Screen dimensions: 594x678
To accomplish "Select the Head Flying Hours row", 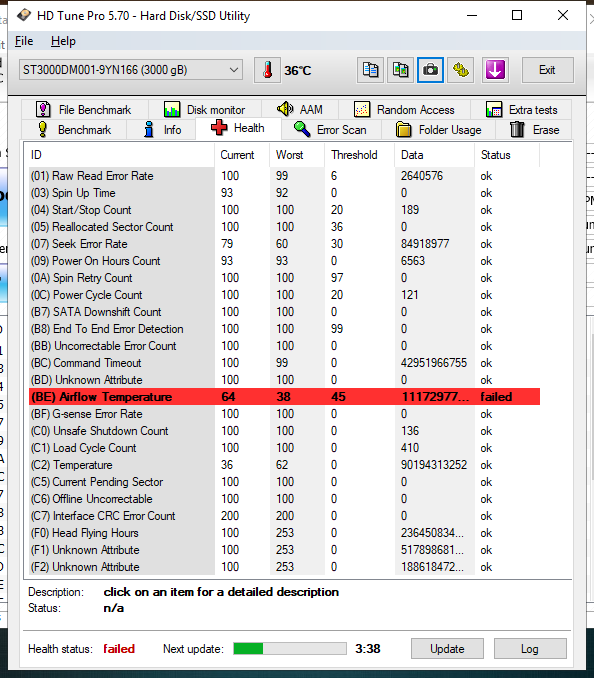I will click(x=284, y=533).
